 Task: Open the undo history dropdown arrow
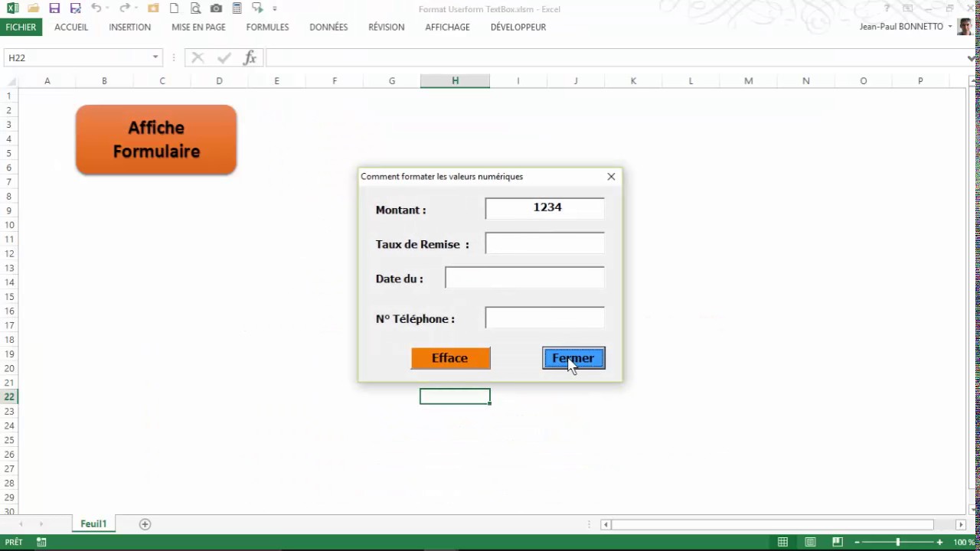(107, 9)
